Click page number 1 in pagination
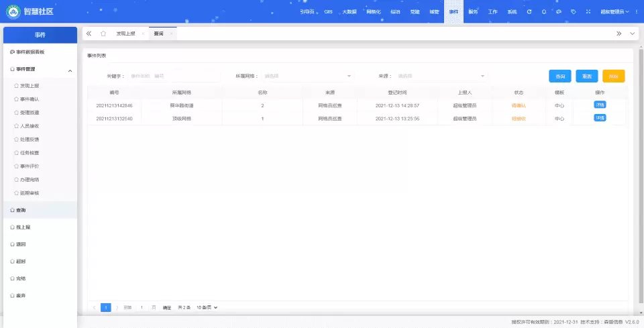Viewport: 644px width, 328px height. [x=105, y=307]
